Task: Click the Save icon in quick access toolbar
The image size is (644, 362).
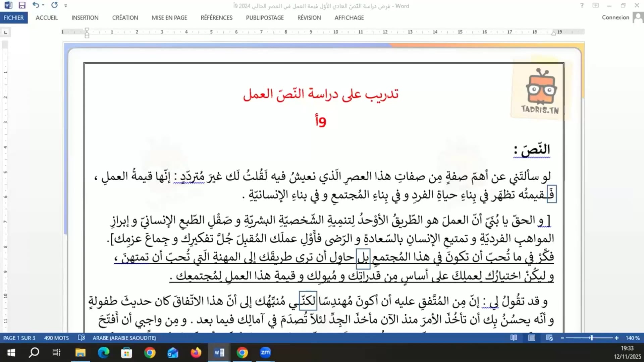Action: pyautogui.click(x=22, y=5)
